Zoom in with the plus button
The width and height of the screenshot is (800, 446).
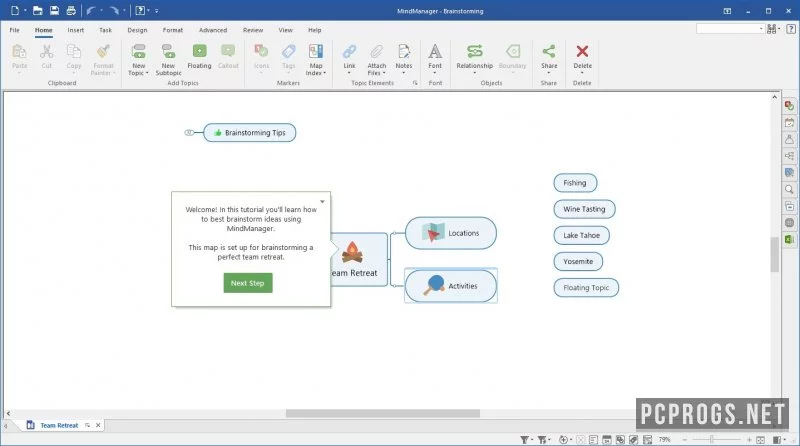coord(749,439)
